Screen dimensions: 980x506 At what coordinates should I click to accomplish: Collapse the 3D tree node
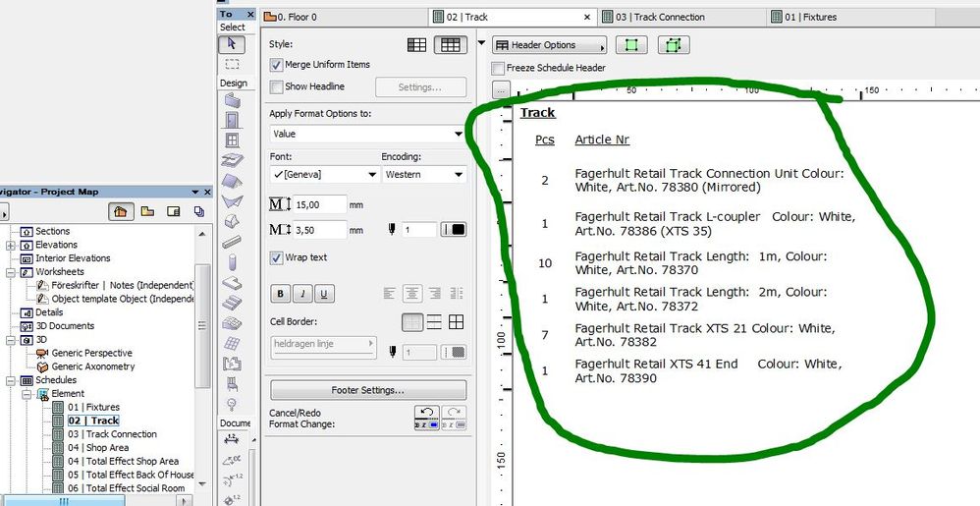(x=11, y=340)
